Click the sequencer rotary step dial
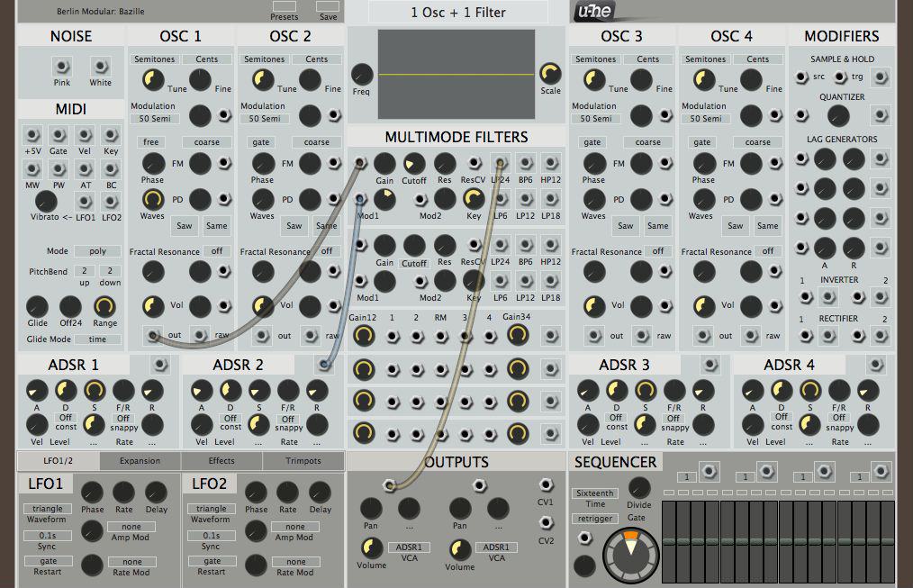This screenshot has height=588, width=913. click(630, 555)
